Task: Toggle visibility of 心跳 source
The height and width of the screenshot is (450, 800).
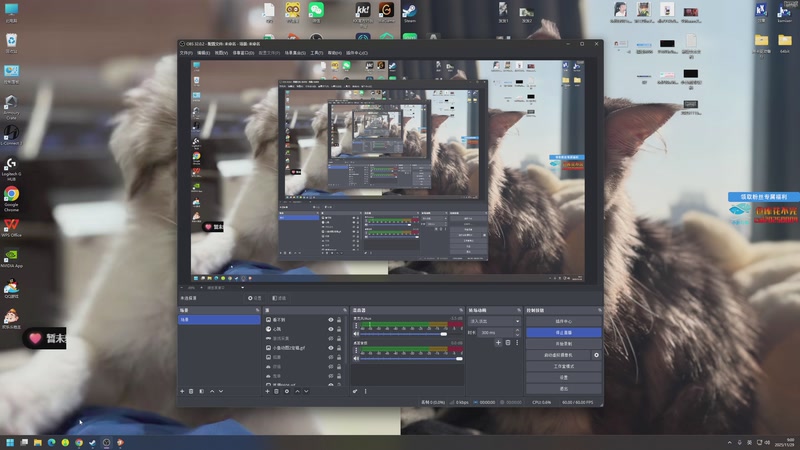Action: [x=331, y=329]
